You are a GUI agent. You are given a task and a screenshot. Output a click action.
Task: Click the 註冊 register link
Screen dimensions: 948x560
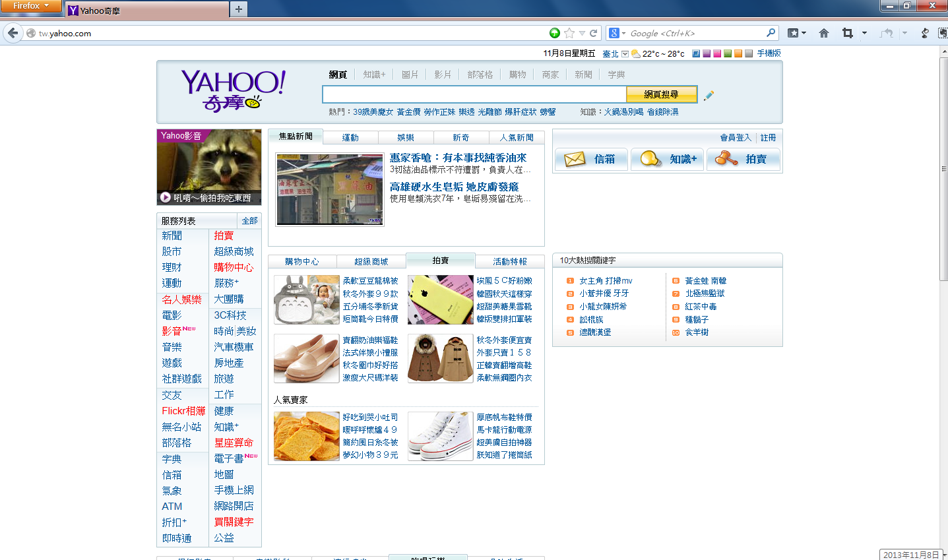pyautogui.click(x=768, y=137)
